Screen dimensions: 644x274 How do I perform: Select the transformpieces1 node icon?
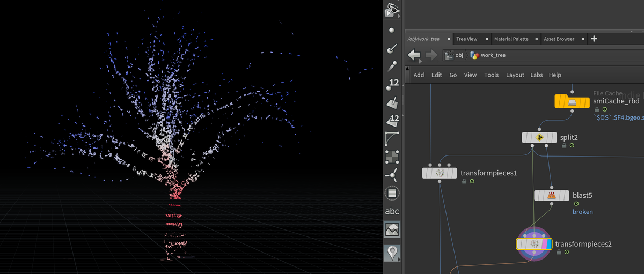point(440,173)
